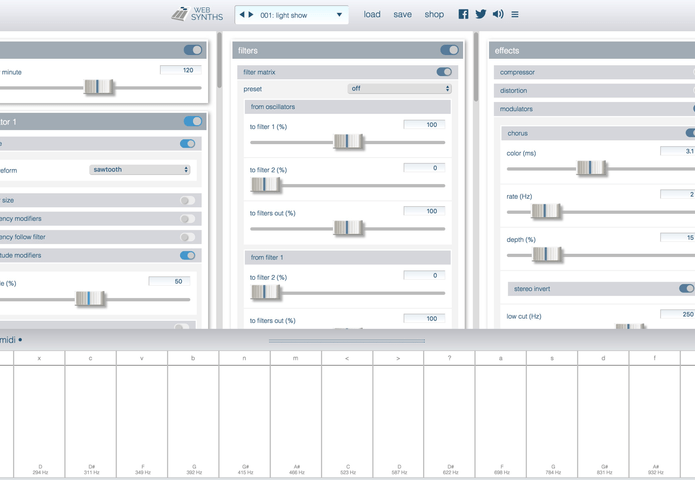Go to next preset arrow
This screenshot has height=480, width=695.
point(251,14)
